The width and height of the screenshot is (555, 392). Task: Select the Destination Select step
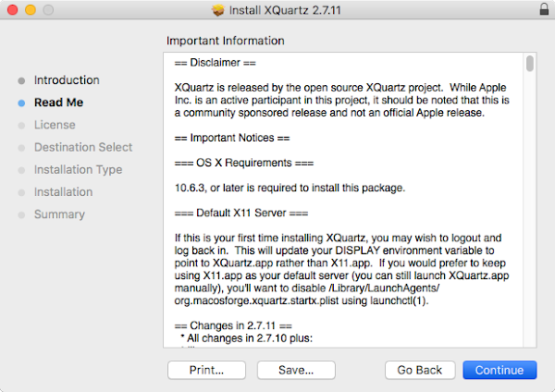pyautogui.click(x=83, y=147)
